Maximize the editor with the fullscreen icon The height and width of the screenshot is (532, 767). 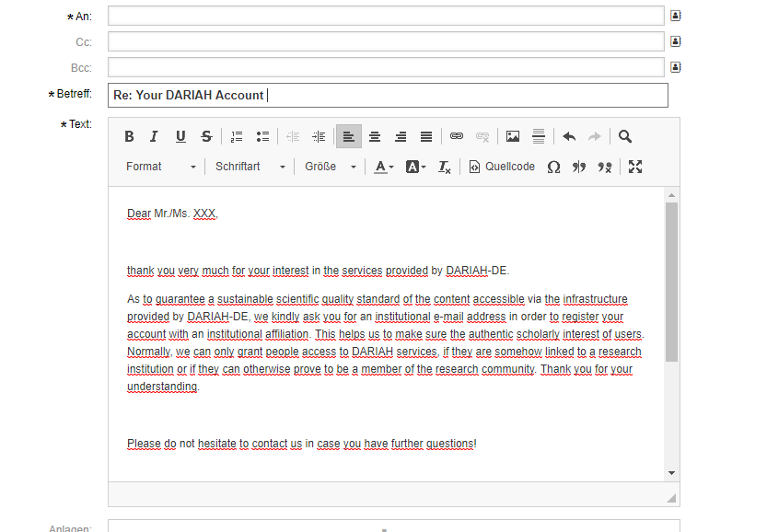[x=635, y=167]
